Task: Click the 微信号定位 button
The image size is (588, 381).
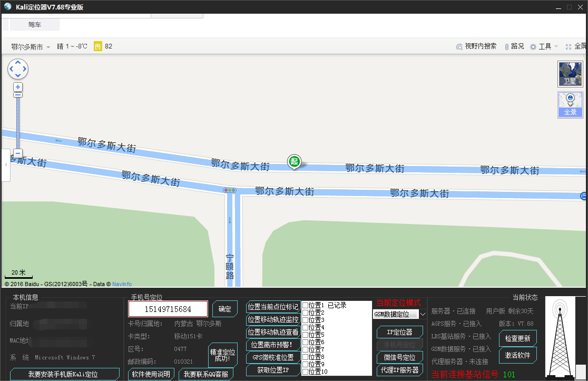Action: pos(400,357)
